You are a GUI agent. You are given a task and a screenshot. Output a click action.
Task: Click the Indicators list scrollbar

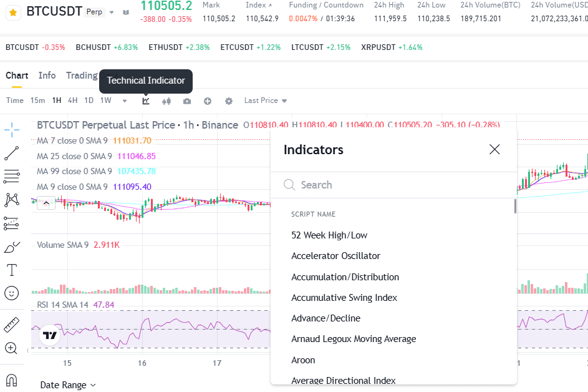(x=515, y=206)
